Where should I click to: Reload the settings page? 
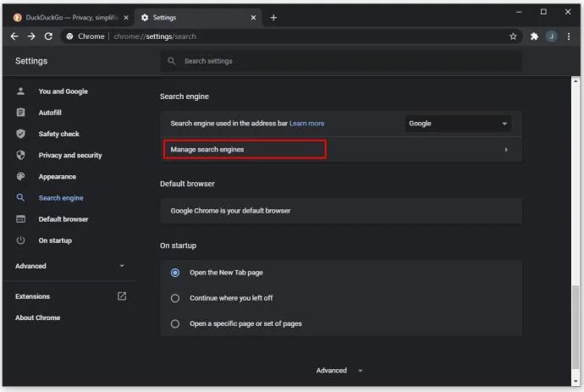point(48,36)
